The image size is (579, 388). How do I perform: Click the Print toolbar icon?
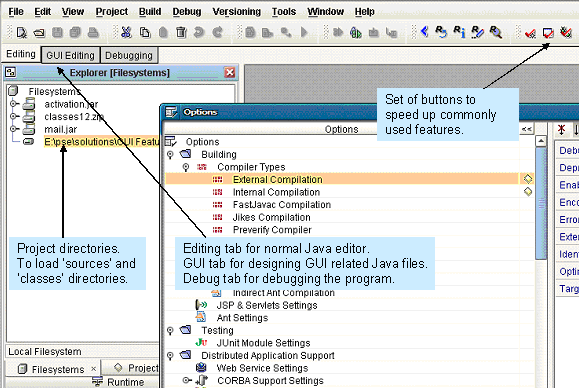[93, 33]
